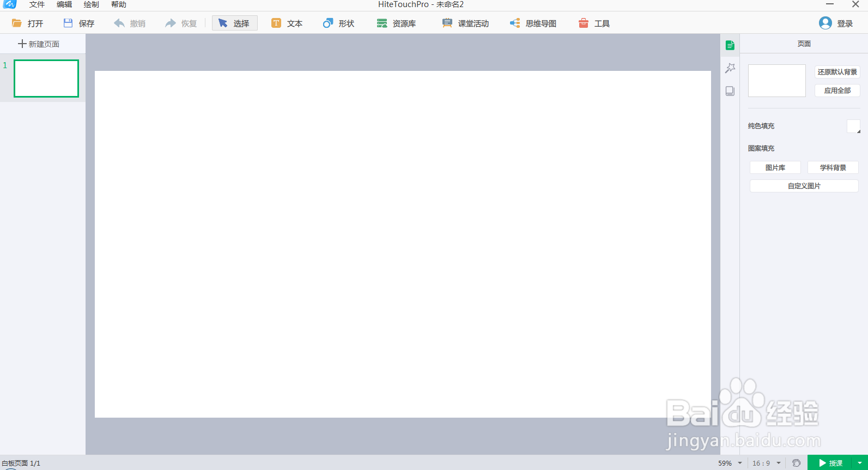Click the 白板页面 1/1 status text
Image resolution: width=868 pixels, height=470 pixels.
point(21,463)
